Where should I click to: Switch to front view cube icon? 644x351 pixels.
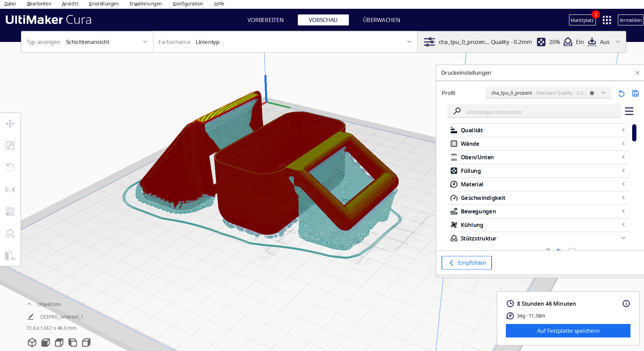tap(46, 343)
